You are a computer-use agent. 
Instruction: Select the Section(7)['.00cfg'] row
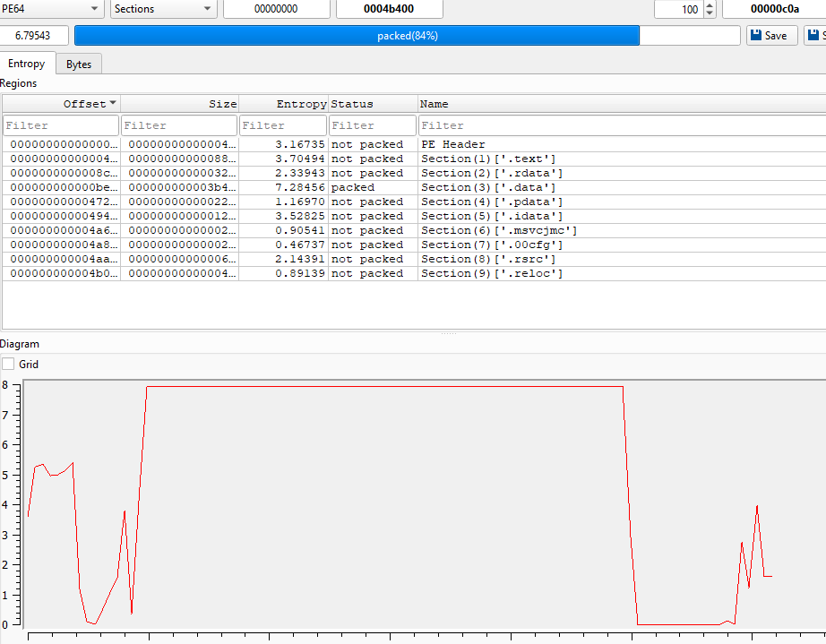[414, 245]
